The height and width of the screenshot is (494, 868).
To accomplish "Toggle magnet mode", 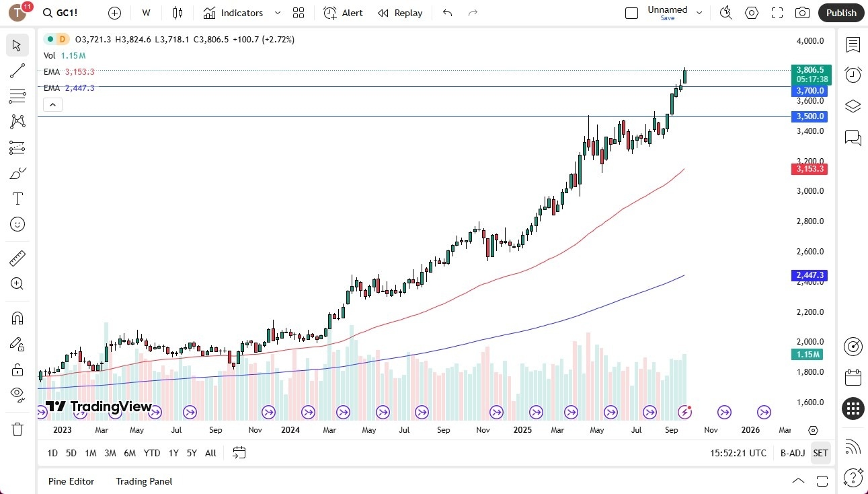I will tap(17, 318).
